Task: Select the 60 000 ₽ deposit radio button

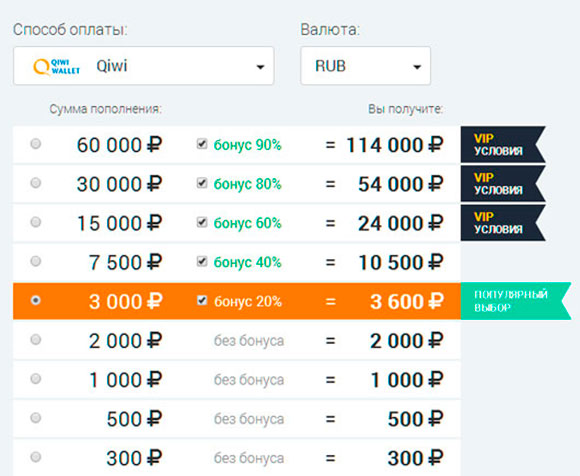Action: coord(36,144)
